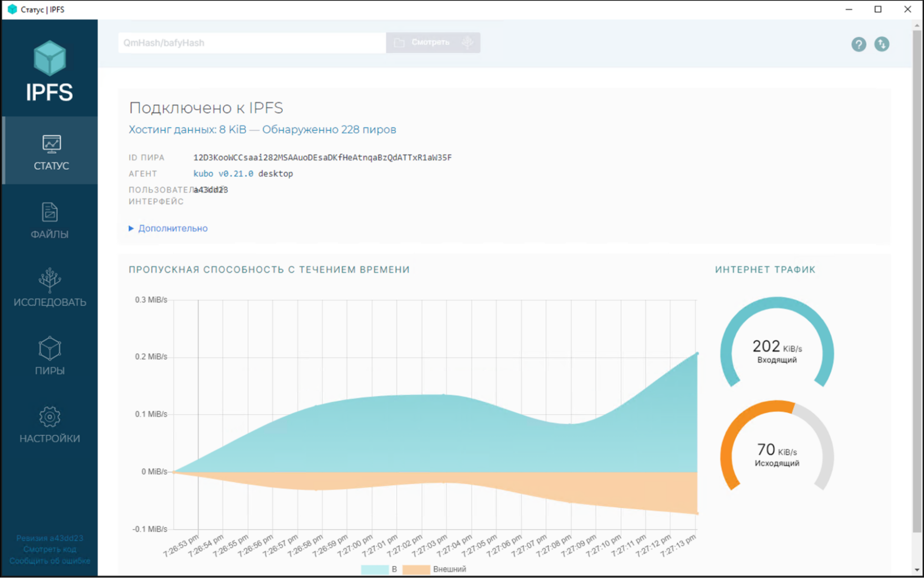The width and height of the screenshot is (924, 578).
Task: Select the Статус tab in the sidebar
Action: (x=50, y=151)
